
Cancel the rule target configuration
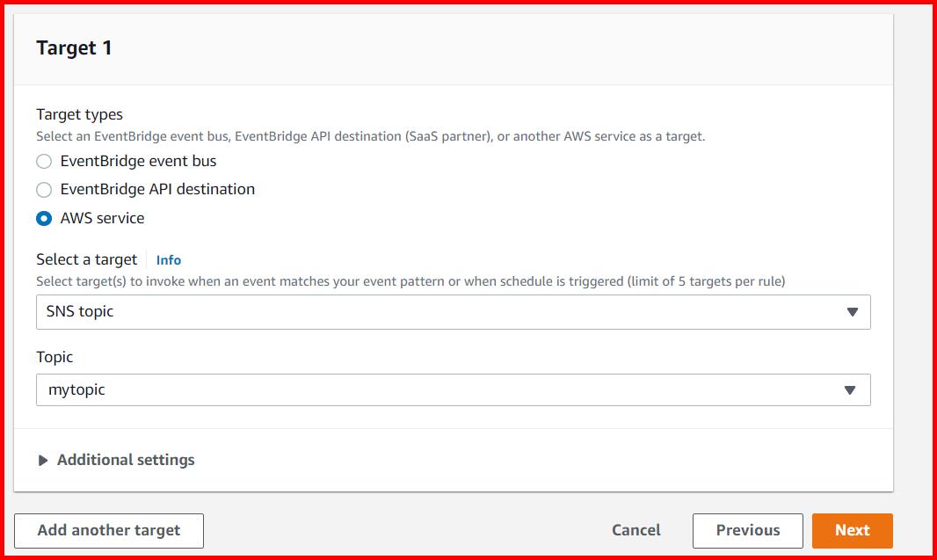tap(636, 530)
